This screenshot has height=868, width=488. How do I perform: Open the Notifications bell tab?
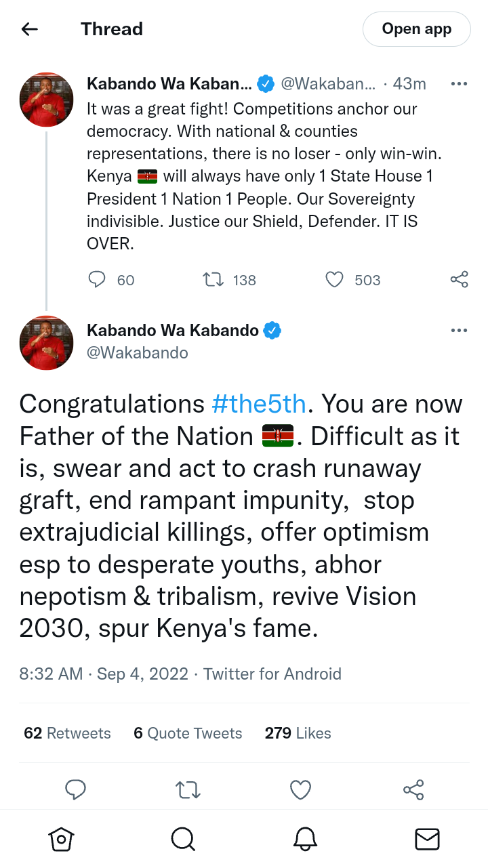click(x=305, y=839)
